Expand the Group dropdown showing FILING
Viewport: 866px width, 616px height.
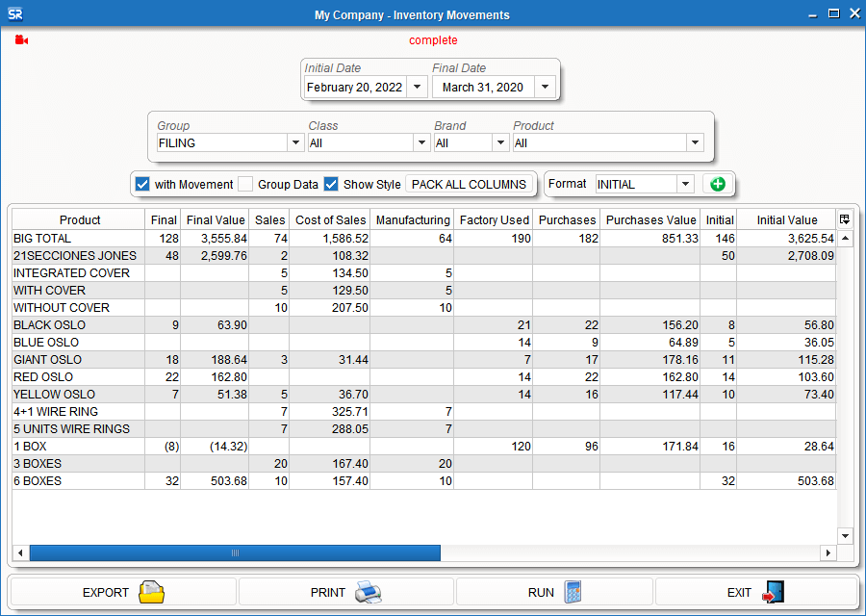[x=295, y=142]
